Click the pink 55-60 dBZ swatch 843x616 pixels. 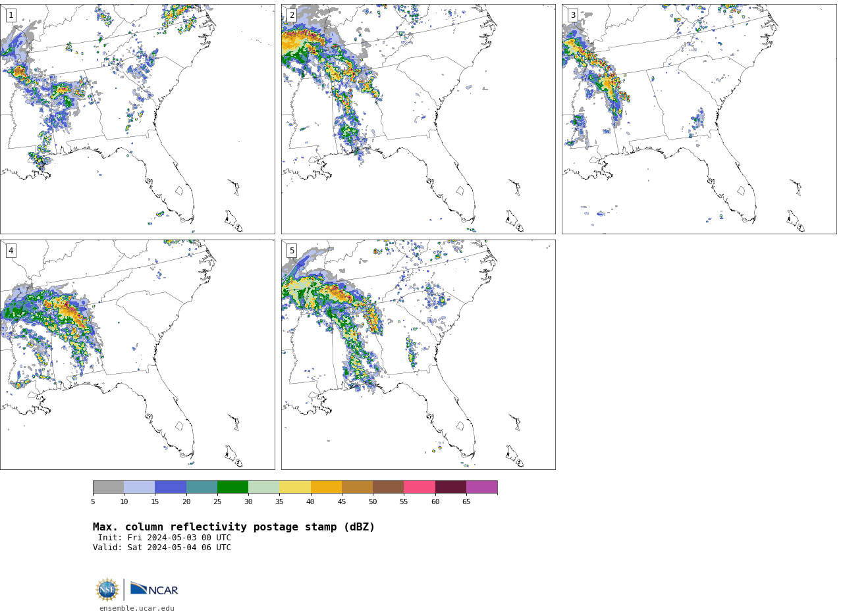tap(420, 487)
